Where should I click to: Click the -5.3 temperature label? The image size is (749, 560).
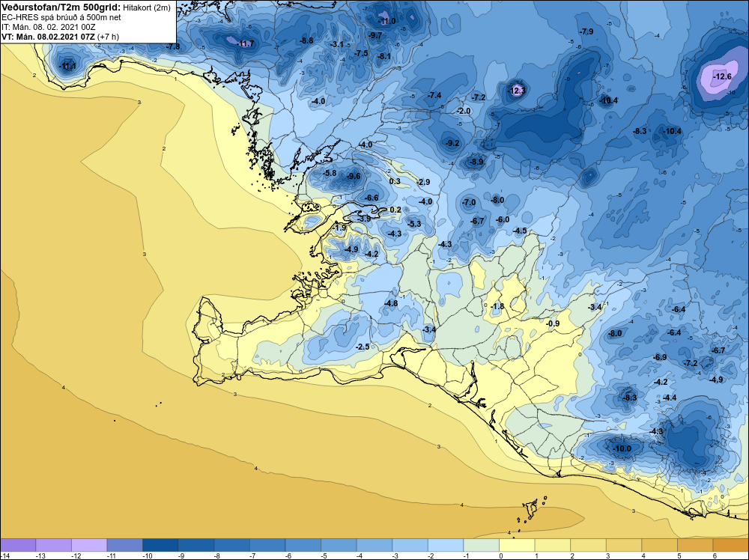pos(413,223)
